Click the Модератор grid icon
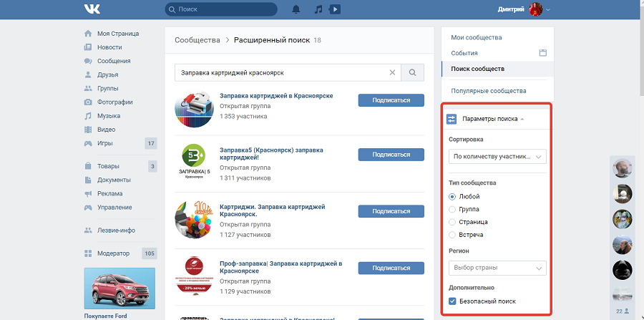The width and height of the screenshot is (644, 320). [88, 253]
